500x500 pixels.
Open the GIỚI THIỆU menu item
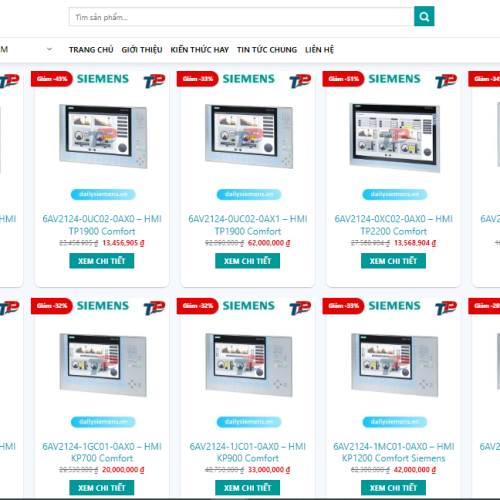tap(142, 50)
